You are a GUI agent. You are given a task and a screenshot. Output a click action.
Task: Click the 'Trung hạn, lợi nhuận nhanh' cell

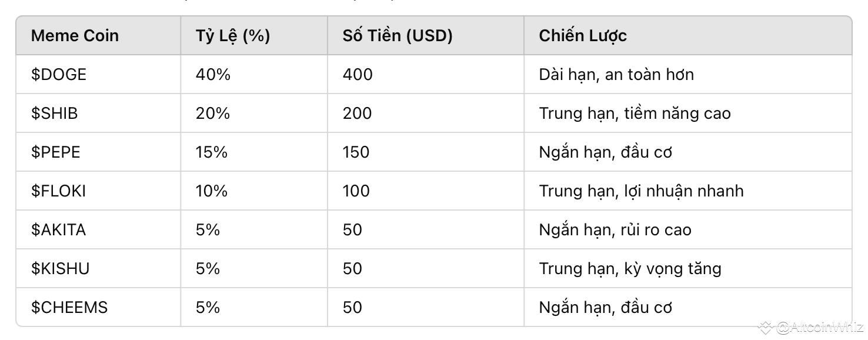point(688,191)
